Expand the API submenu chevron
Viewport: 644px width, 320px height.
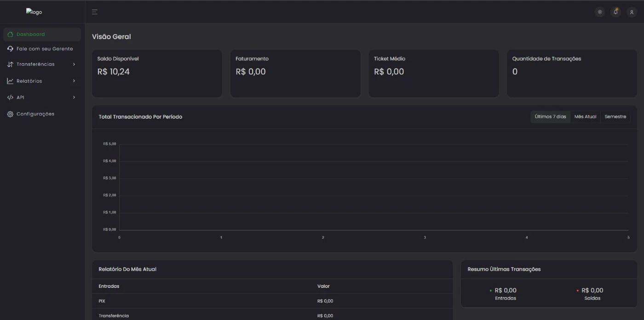click(74, 97)
